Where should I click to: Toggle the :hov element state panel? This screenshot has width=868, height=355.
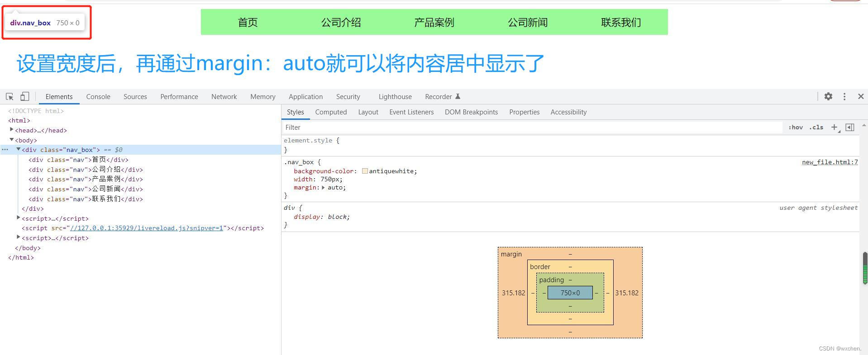click(x=796, y=128)
